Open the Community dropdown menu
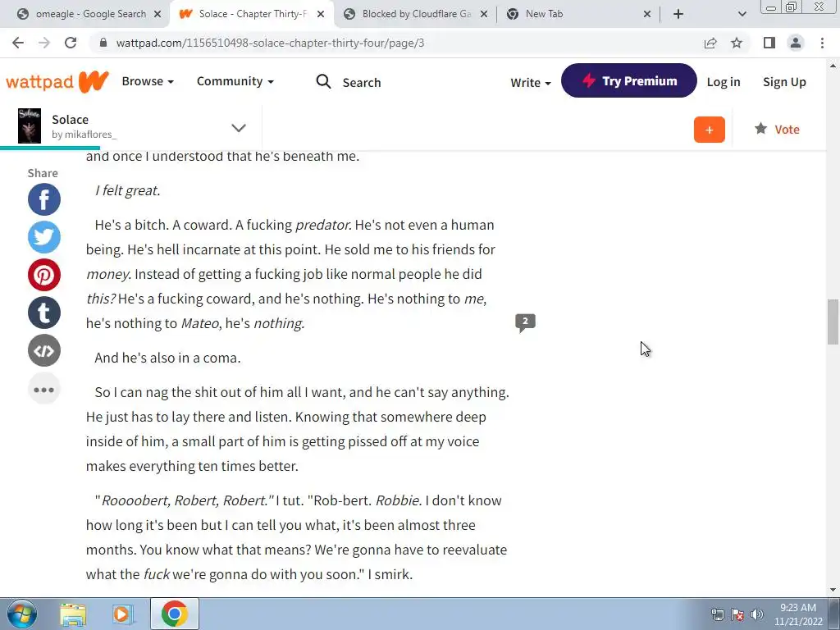The width and height of the screenshot is (840, 630). point(235,81)
